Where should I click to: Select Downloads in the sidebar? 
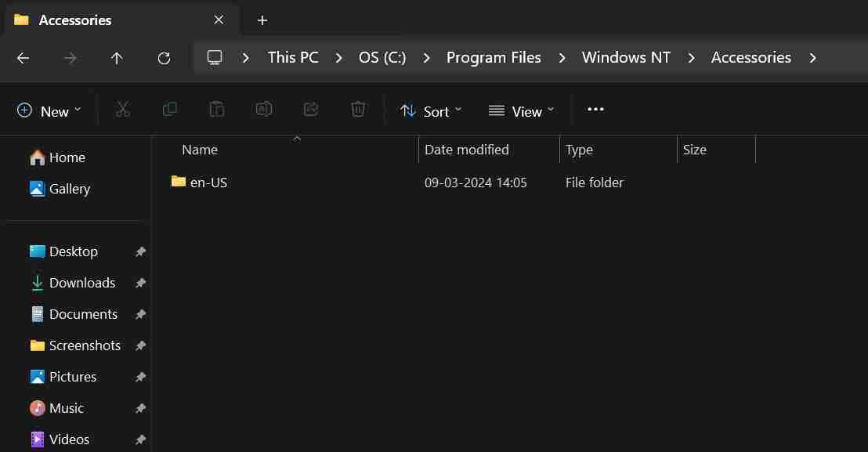point(81,283)
